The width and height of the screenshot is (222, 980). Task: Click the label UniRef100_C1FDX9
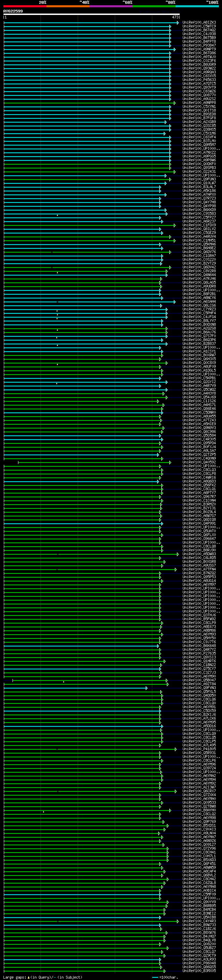click(199, 225)
